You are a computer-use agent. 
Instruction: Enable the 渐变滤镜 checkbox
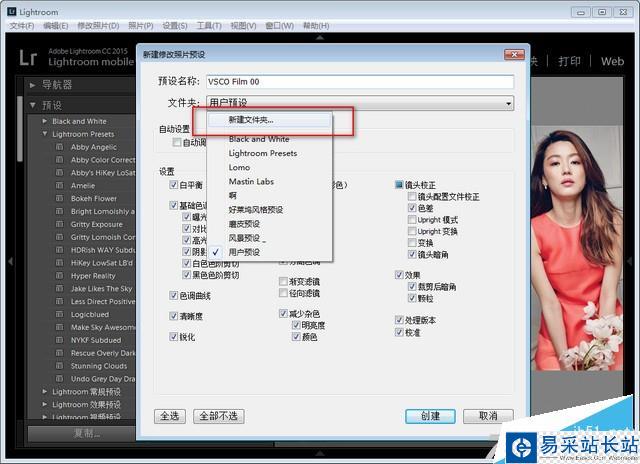click(283, 281)
